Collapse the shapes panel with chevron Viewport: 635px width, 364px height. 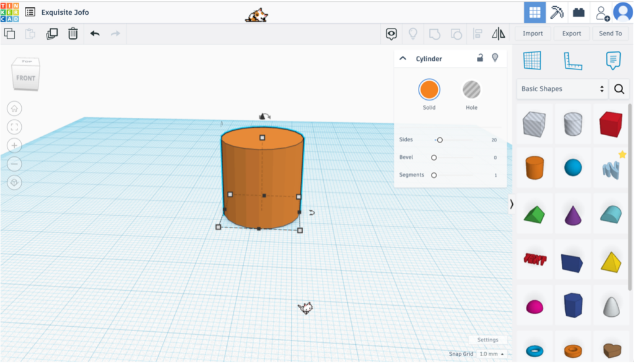pyautogui.click(x=512, y=204)
